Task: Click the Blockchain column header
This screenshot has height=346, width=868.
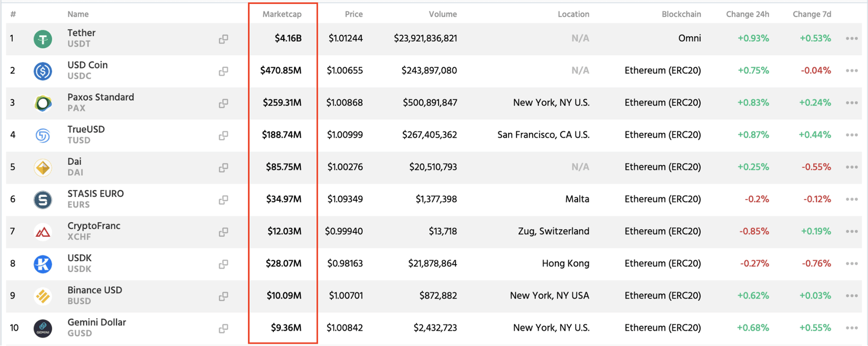Action: [x=681, y=14]
